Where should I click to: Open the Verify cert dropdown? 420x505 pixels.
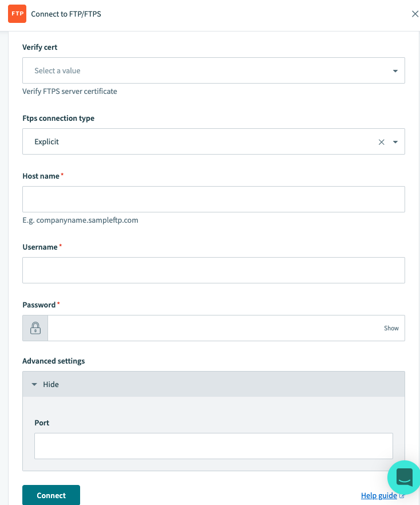tap(395, 71)
